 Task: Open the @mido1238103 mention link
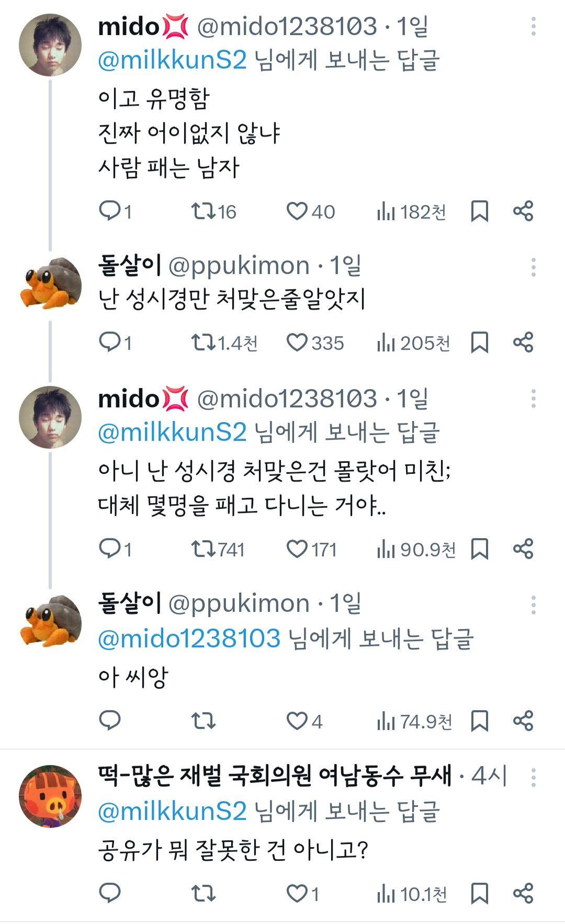click(189, 639)
